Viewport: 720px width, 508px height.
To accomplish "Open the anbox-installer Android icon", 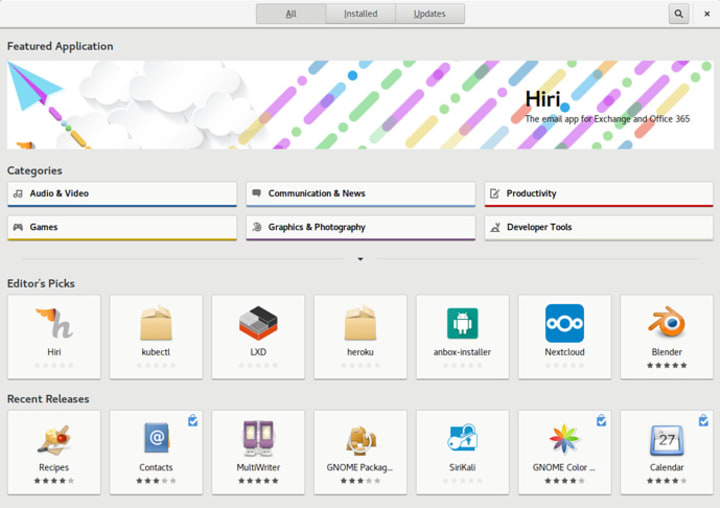I will pyautogui.click(x=462, y=323).
